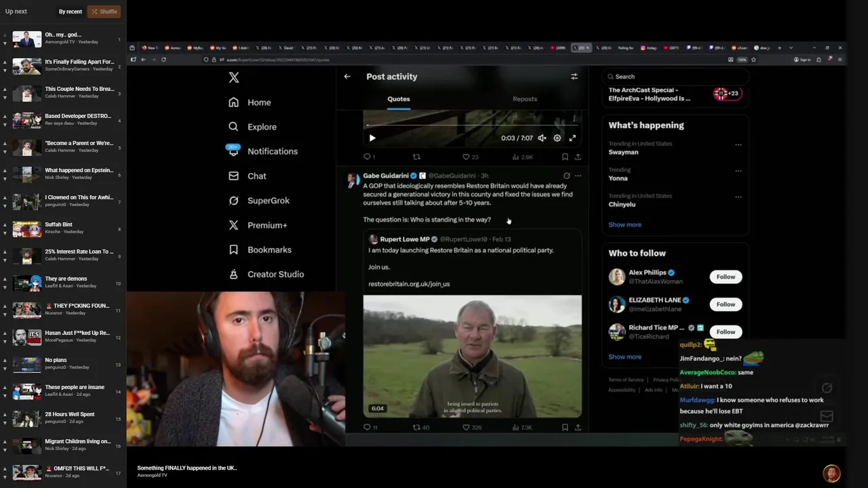Open the Post activity filter settings icon
The height and width of the screenshot is (488, 868).
[x=574, y=77]
